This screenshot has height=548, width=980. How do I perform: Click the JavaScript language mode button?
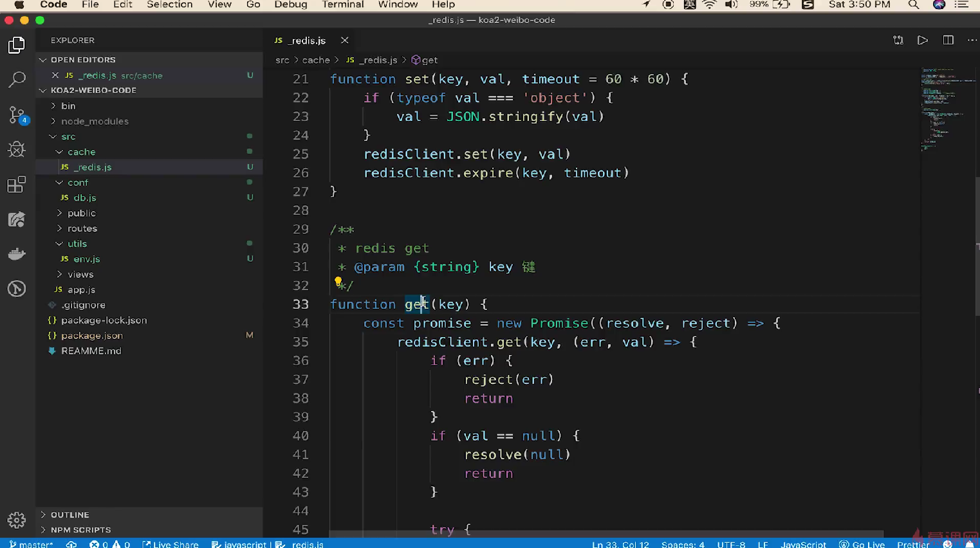tap(803, 544)
